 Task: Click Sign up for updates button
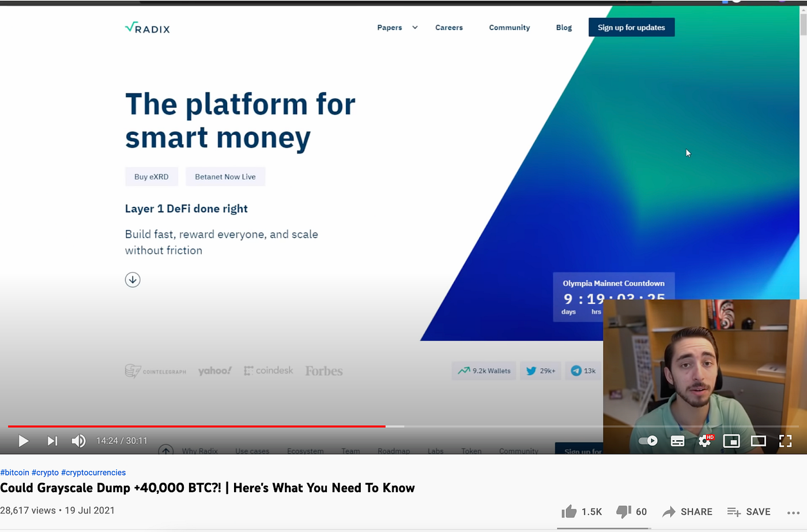click(631, 27)
